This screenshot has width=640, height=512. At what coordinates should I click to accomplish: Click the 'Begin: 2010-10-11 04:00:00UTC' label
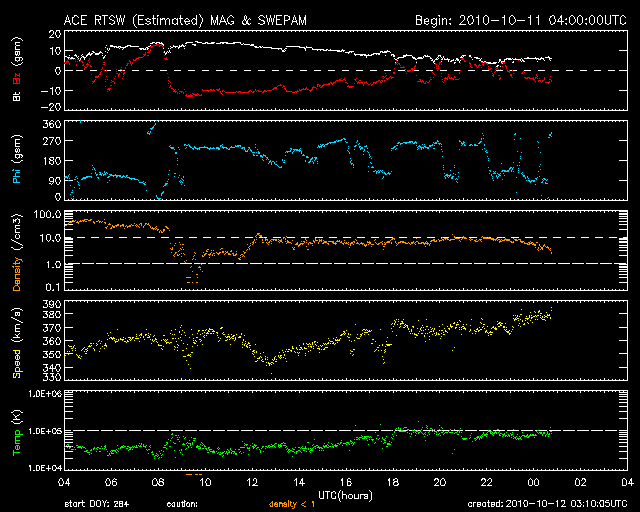[x=521, y=20]
